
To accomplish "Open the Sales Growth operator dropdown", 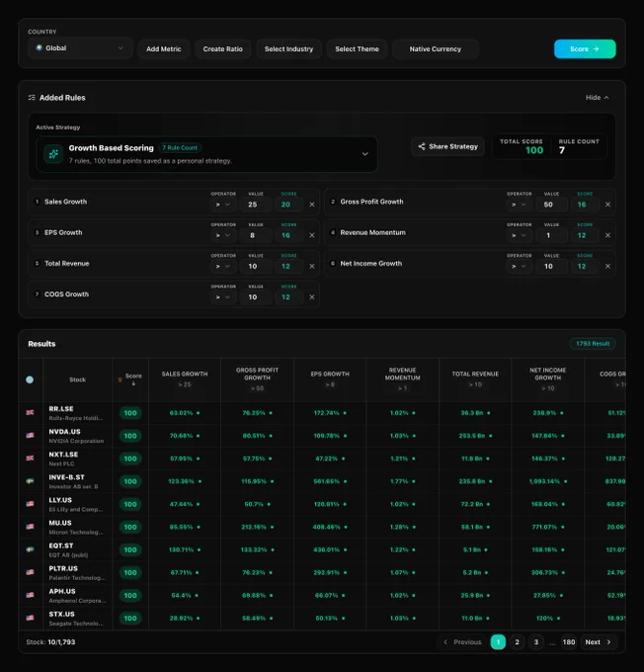I will coord(223,205).
